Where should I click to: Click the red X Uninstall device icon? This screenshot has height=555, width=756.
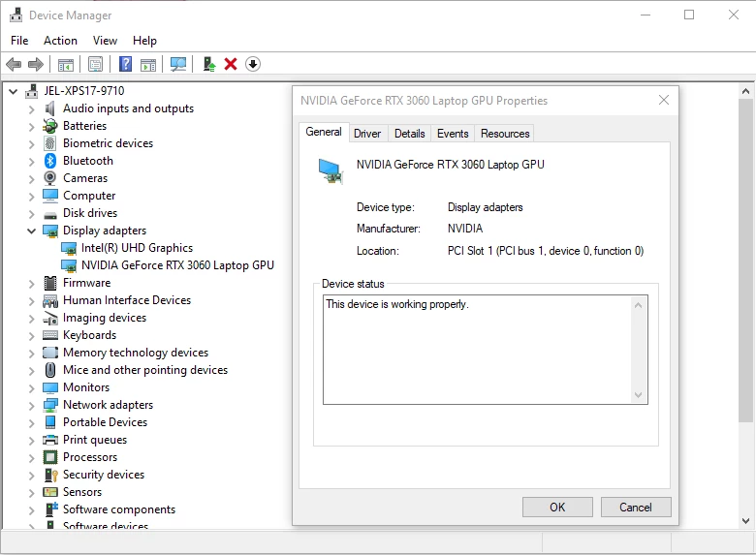pos(231,64)
